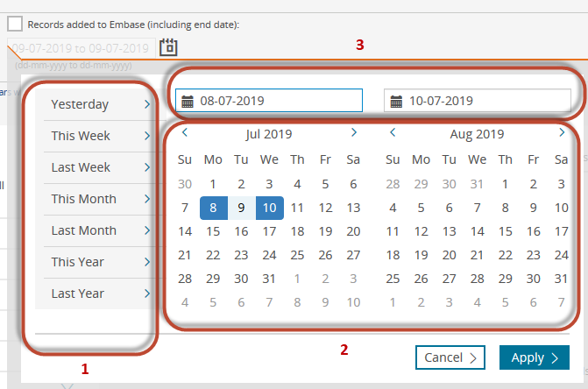Expand Last Year preset arrow
588x389 pixels.
tap(147, 294)
